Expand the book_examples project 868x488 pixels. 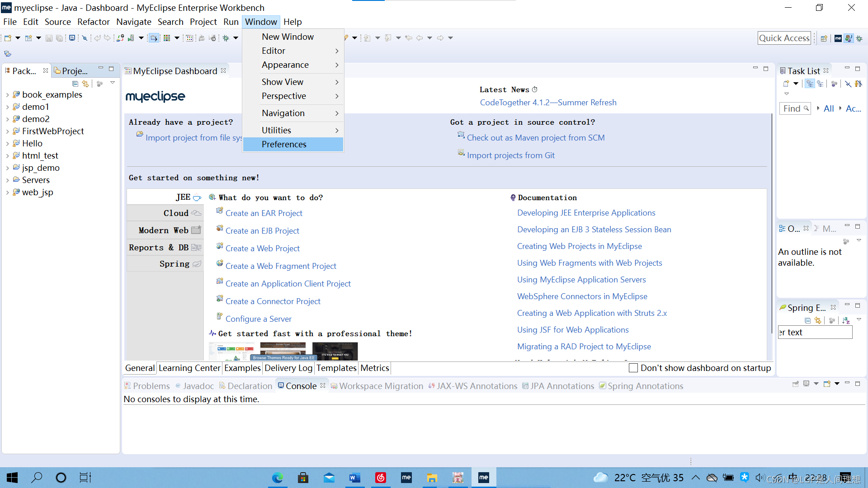click(x=7, y=95)
